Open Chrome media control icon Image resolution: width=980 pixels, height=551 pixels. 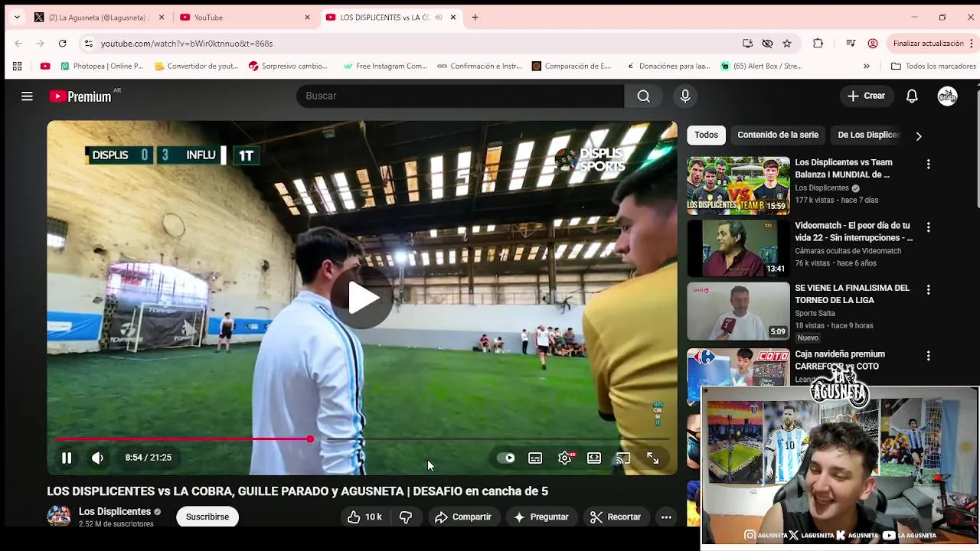click(851, 44)
